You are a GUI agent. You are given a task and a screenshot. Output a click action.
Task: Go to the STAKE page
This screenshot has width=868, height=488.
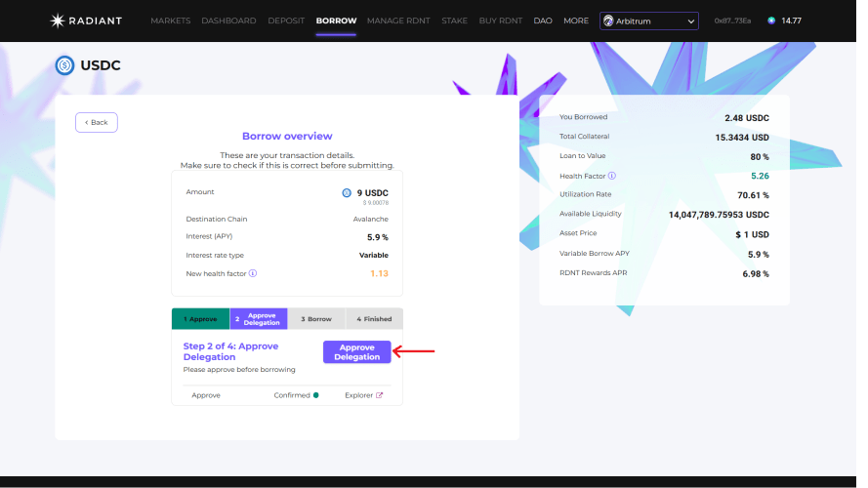[x=454, y=21]
